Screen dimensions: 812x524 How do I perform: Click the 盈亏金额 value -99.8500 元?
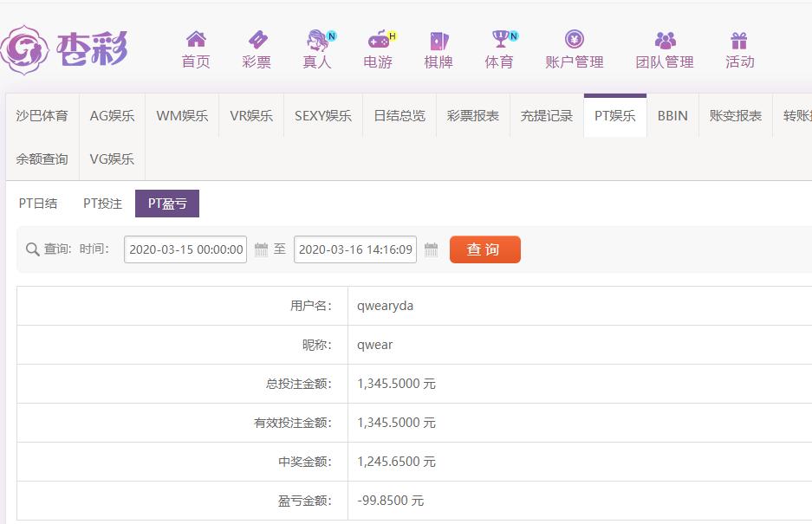391,501
